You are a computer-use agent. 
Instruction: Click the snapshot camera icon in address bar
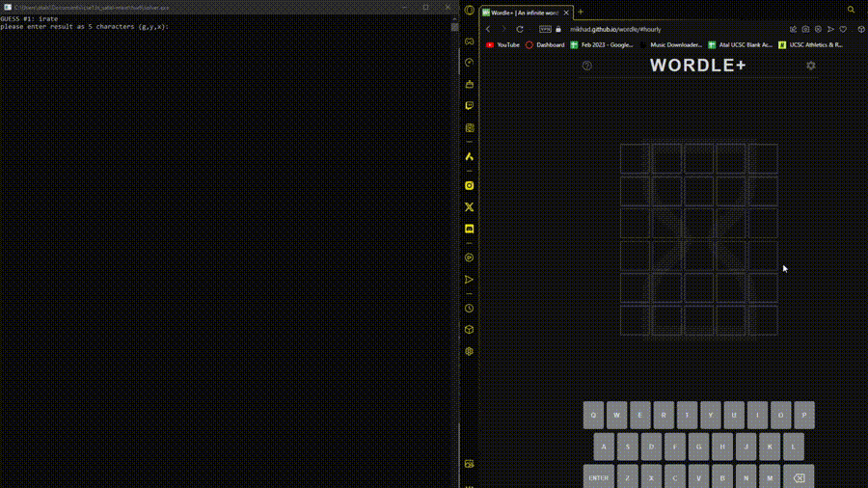click(x=806, y=29)
